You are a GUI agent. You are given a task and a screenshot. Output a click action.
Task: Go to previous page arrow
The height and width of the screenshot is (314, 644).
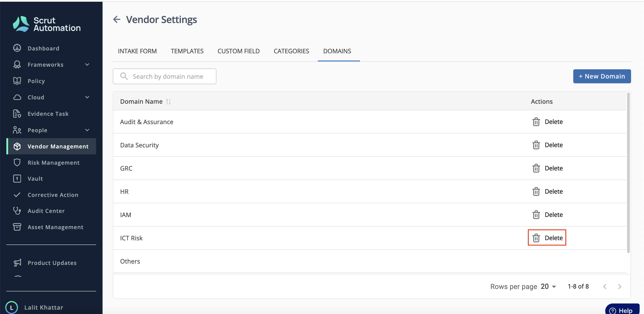605,286
